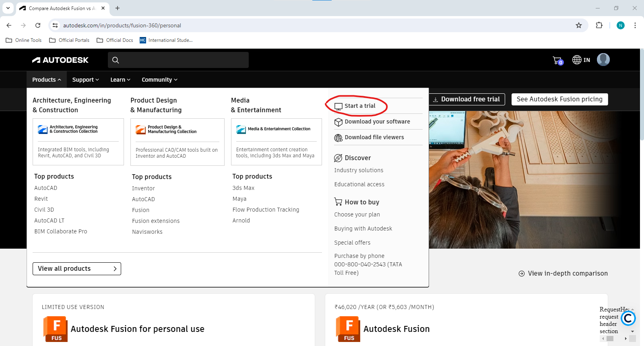The width and height of the screenshot is (644, 346).
Task: Click the search magnifier icon
Action: click(116, 60)
